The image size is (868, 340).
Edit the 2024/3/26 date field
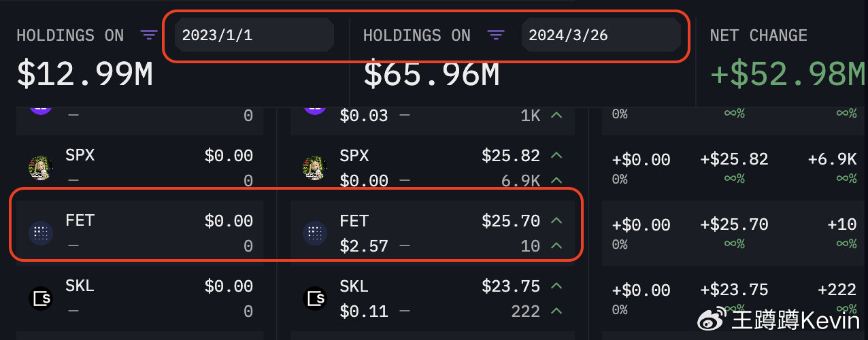point(601,35)
